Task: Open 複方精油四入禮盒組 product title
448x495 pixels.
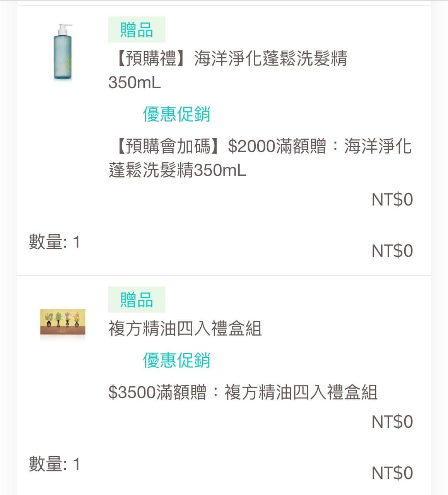Action: pos(185,329)
